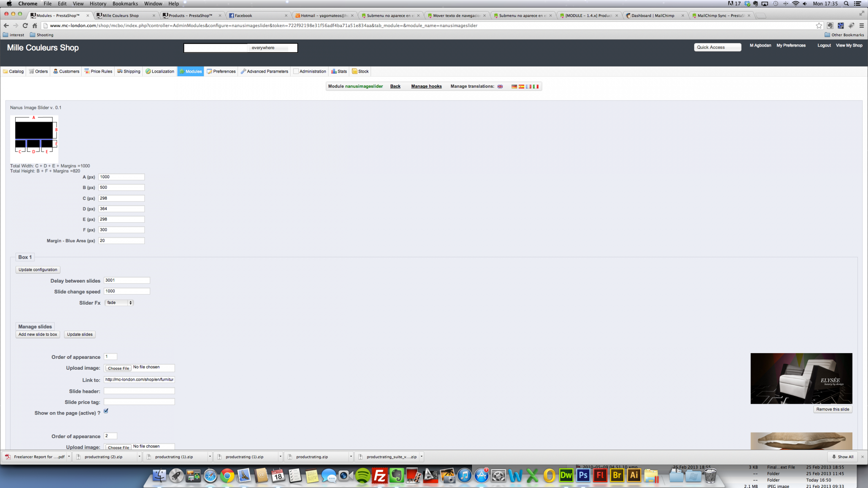Open the Bookmarks menu in menu bar
Screen dimensions: 868x488
[x=125, y=4]
